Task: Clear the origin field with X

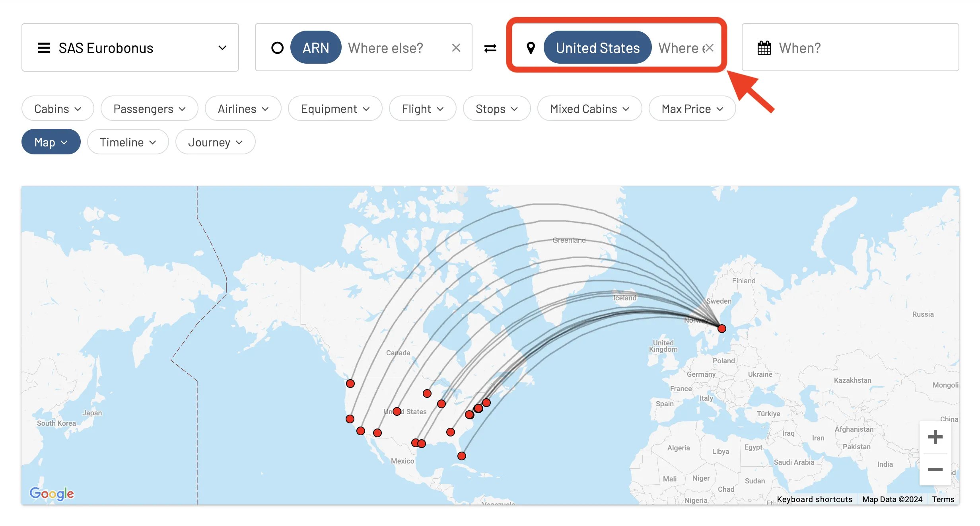Action: 456,48
